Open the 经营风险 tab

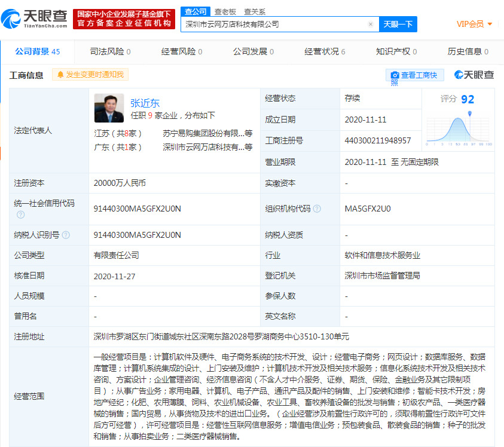(x=182, y=51)
